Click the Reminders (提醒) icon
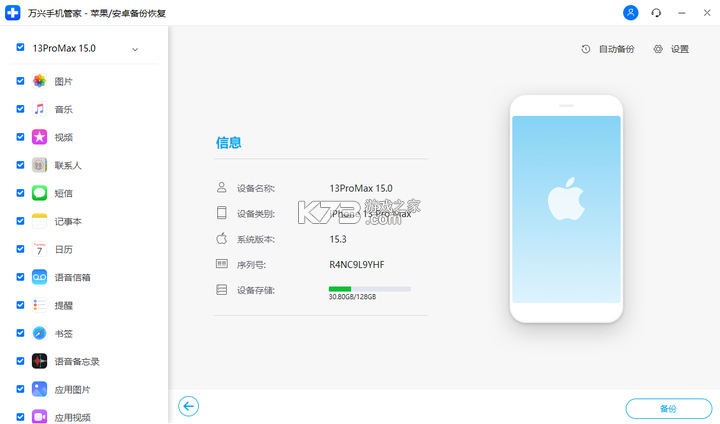Screen dimensions: 720x424 pyautogui.click(x=39, y=305)
